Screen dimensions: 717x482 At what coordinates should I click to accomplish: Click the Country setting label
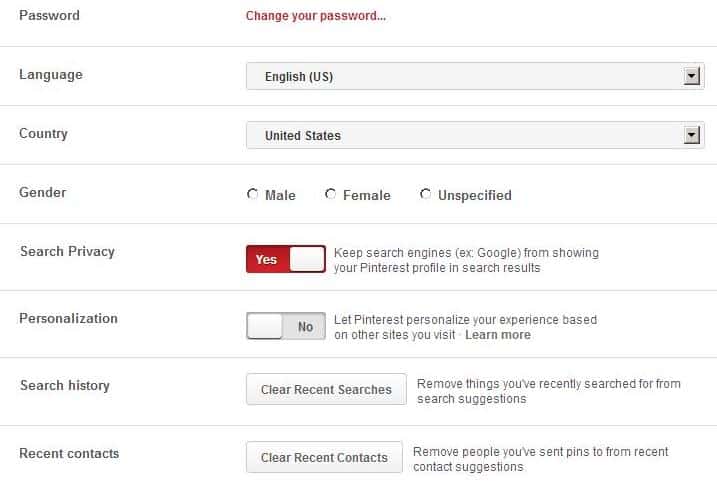tap(43, 134)
